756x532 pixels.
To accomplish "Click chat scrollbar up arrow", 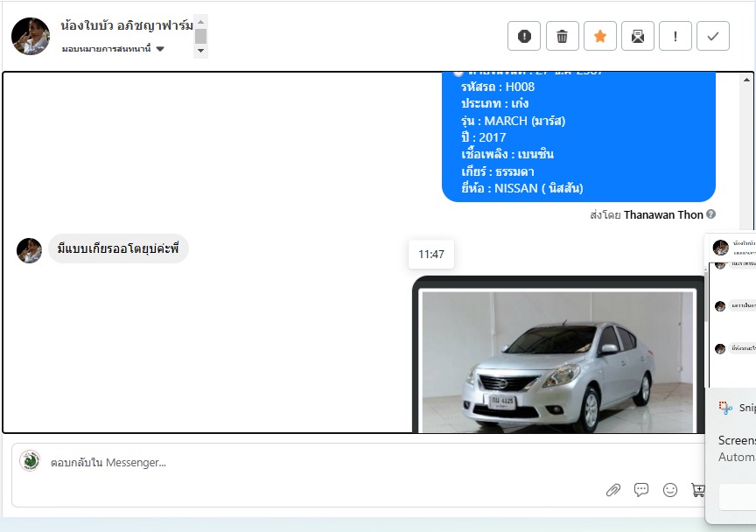I will coord(747,80).
